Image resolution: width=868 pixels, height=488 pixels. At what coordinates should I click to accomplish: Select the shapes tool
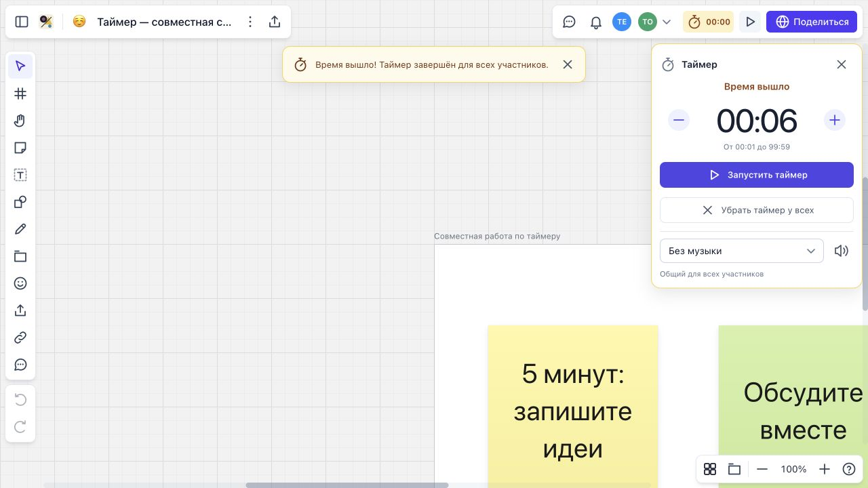click(x=20, y=202)
